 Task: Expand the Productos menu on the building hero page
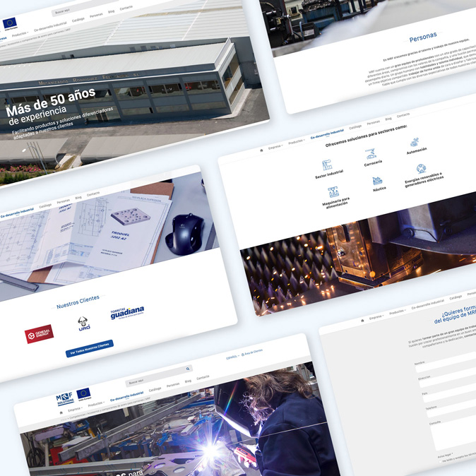[20, 34]
